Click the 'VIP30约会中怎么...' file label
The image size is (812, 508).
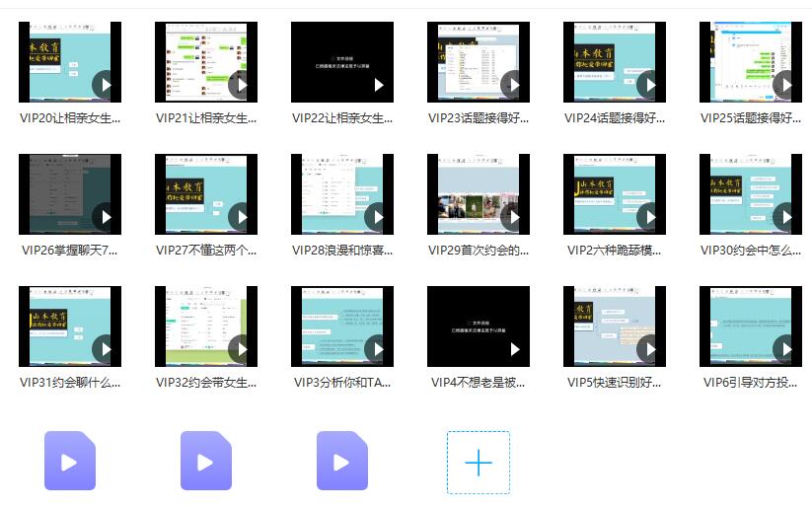[751, 251]
